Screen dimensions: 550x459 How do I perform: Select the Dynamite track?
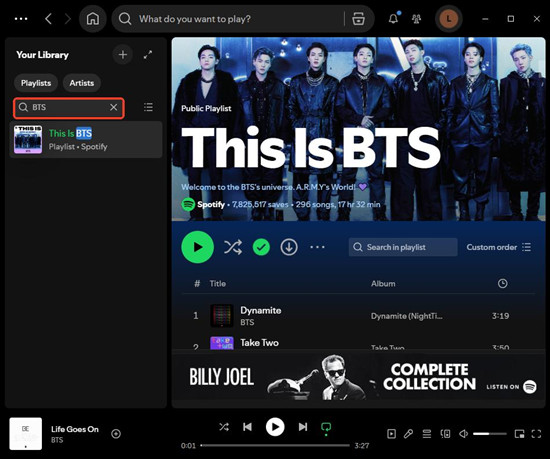358,316
